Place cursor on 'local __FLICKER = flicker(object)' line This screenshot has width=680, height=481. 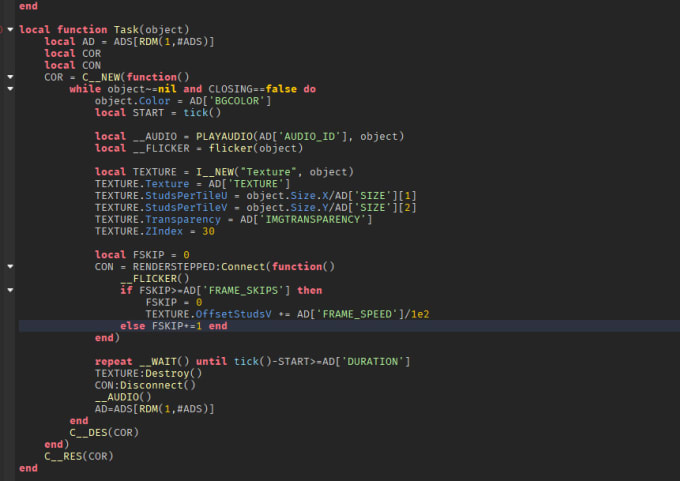(199, 148)
